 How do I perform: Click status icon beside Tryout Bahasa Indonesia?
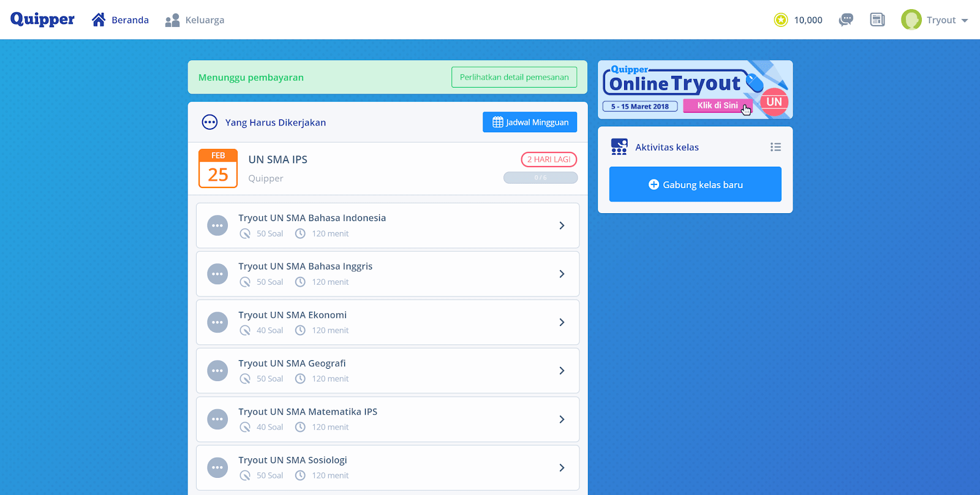click(x=217, y=225)
